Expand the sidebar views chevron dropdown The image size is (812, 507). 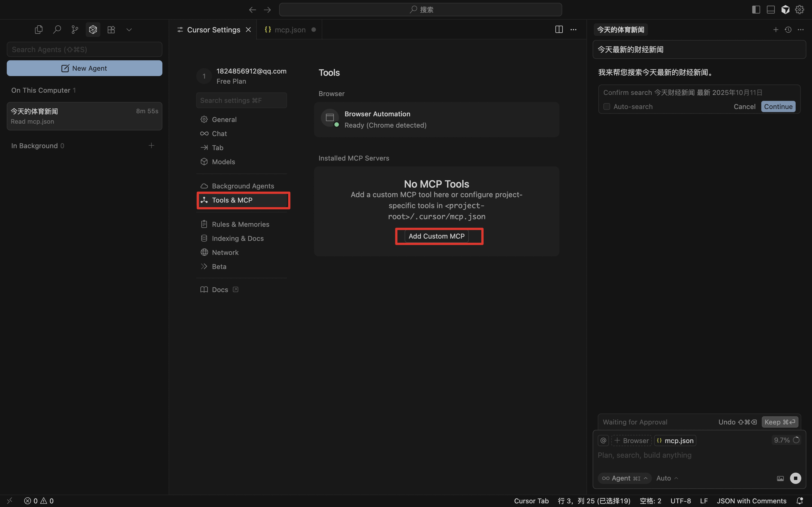click(x=129, y=30)
